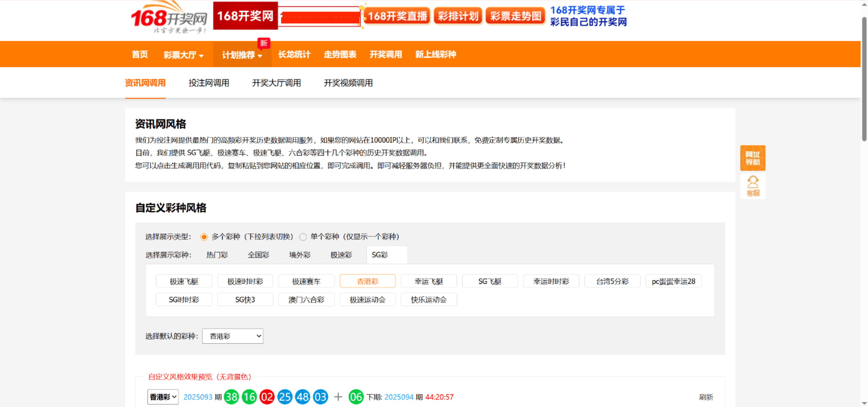Click the 网址导航 sidebar icon
868x407 pixels.
point(752,158)
